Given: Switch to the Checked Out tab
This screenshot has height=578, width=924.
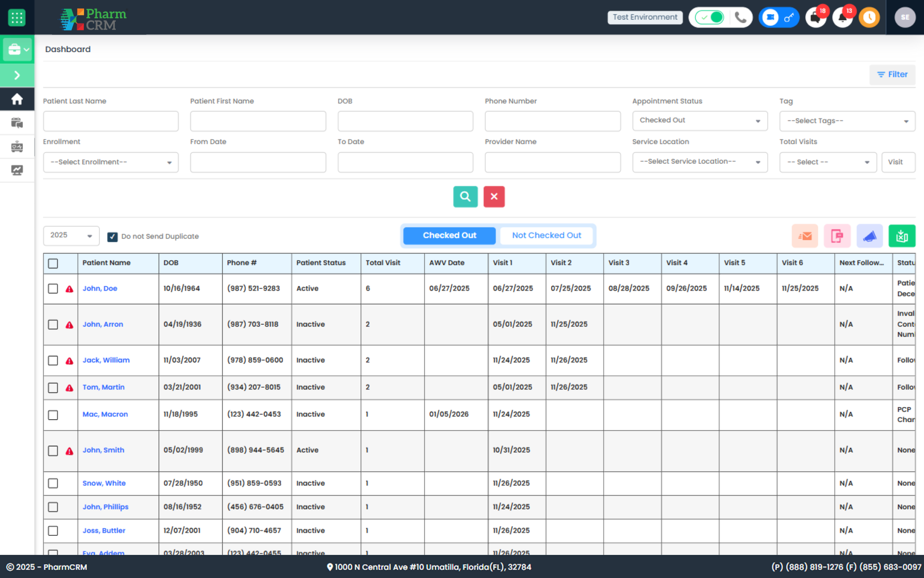Looking at the screenshot, I should coord(449,236).
